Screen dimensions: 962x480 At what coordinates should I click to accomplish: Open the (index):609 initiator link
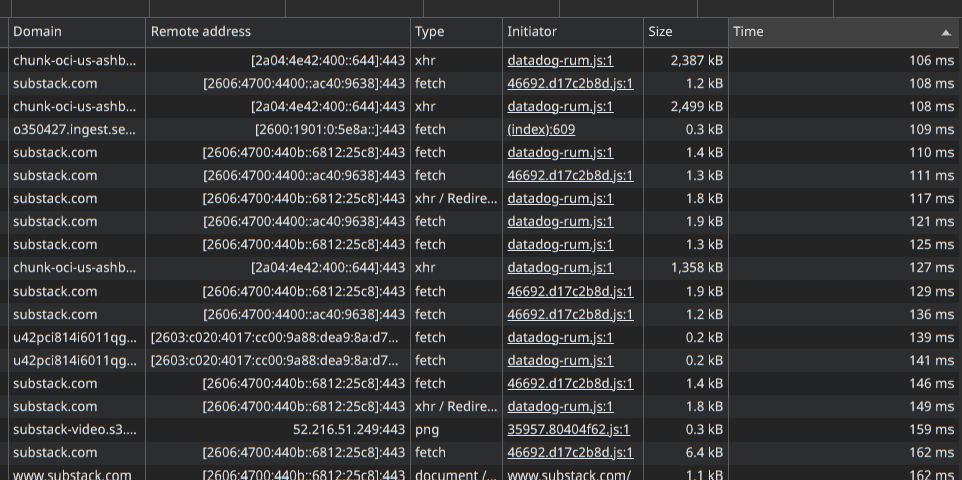(541, 130)
